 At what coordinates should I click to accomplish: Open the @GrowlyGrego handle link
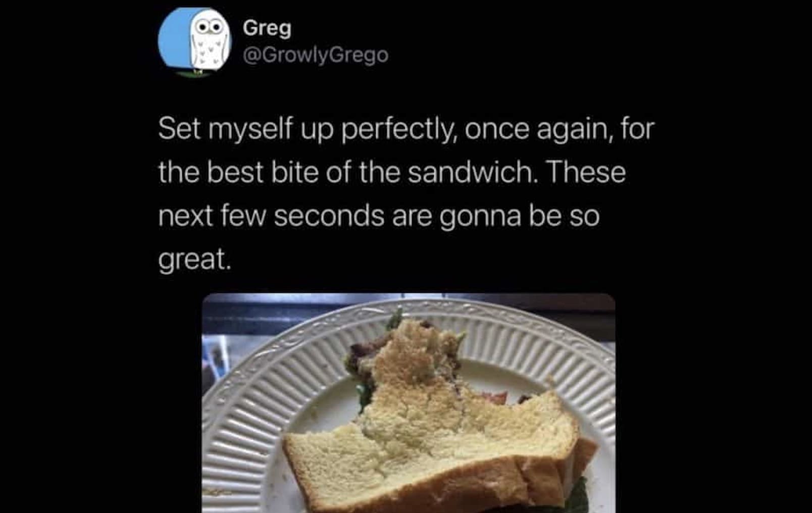click(316, 55)
